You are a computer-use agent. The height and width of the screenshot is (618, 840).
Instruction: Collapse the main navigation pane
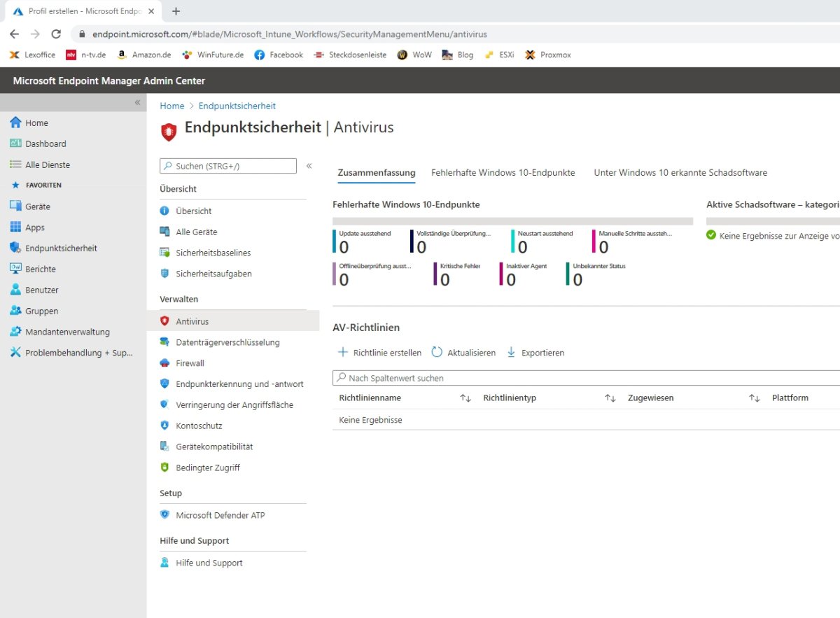(x=137, y=101)
